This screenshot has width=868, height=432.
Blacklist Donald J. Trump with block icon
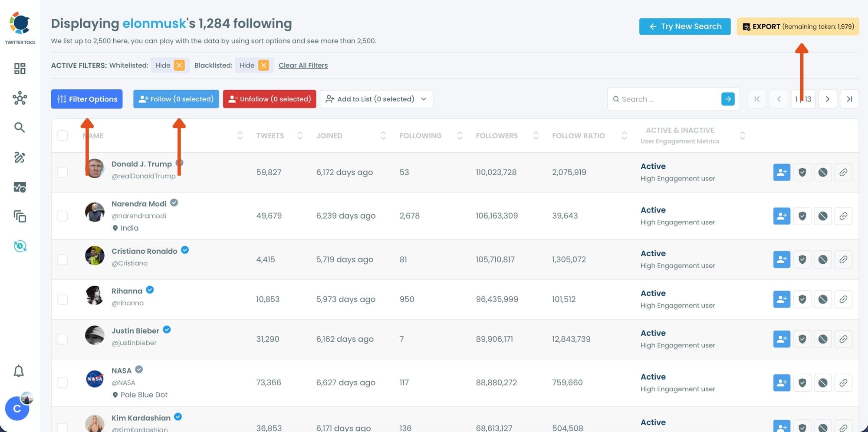(822, 172)
